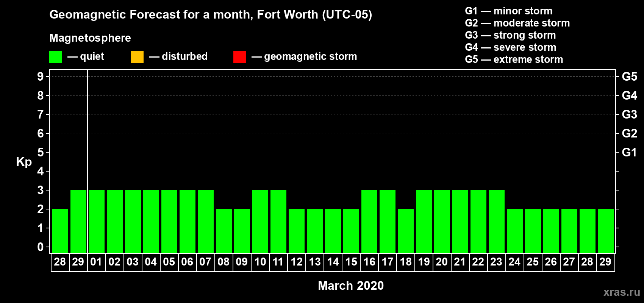Click the Kp axis label
Screen dimensions: 644x303
pos(24,162)
